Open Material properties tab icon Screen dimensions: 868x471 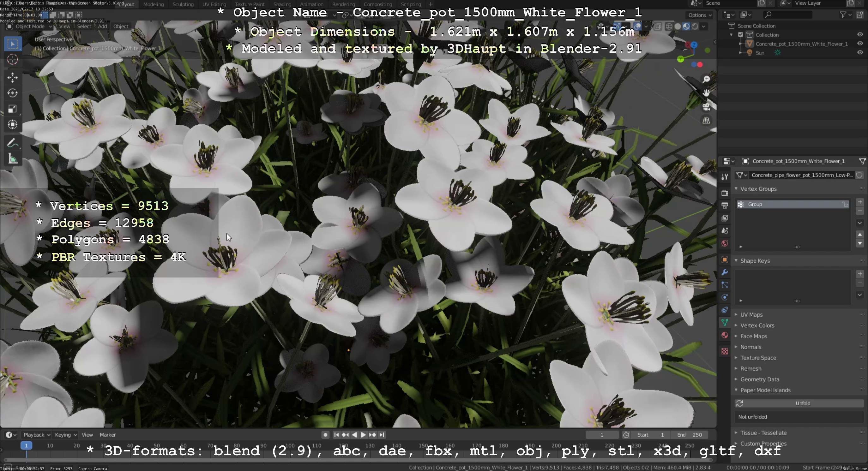tap(725, 335)
